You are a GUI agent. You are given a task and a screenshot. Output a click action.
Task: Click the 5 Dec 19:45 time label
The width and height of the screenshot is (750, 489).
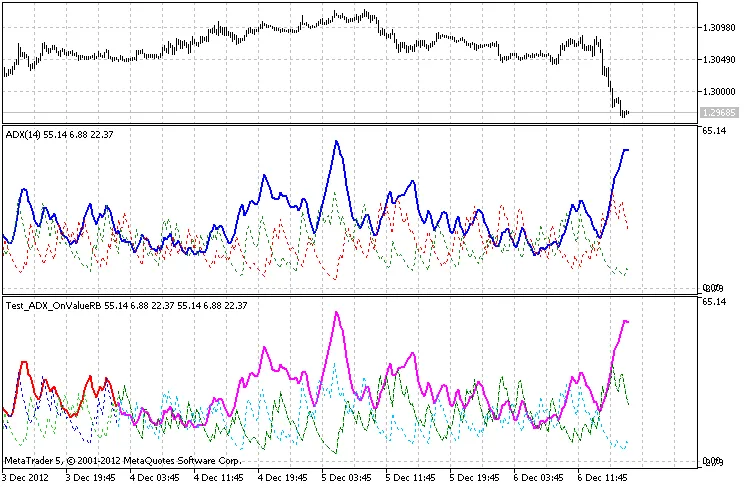[x=477, y=478]
